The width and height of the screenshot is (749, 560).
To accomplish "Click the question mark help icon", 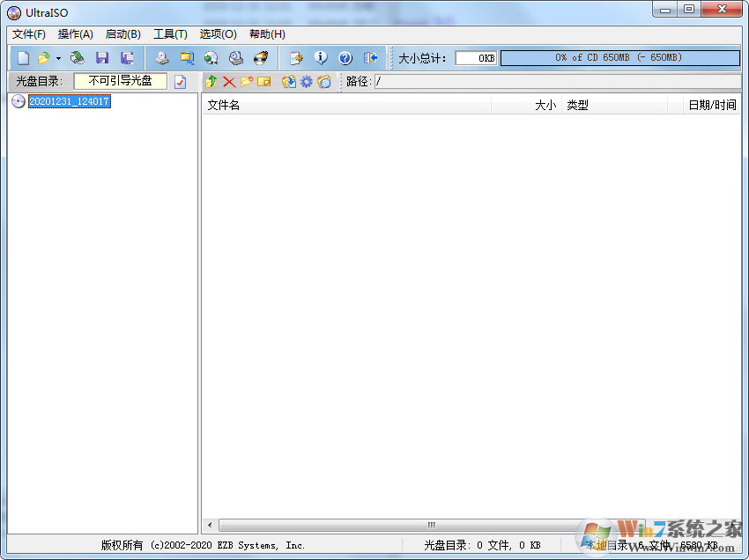I will click(x=345, y=57).
